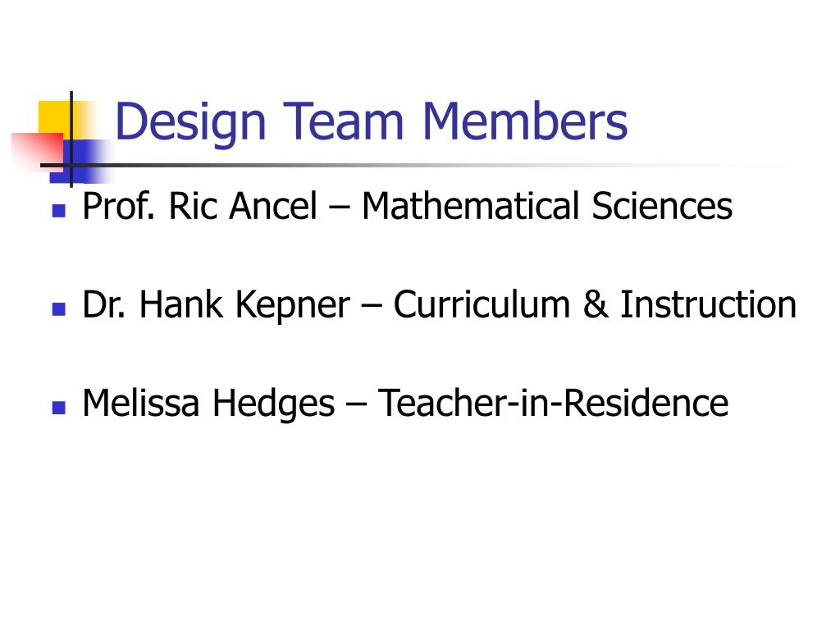This screenshot has width=840, height=630.
Task: Click the text 'Mathematical Sciences'
Action: click(547, 206)
